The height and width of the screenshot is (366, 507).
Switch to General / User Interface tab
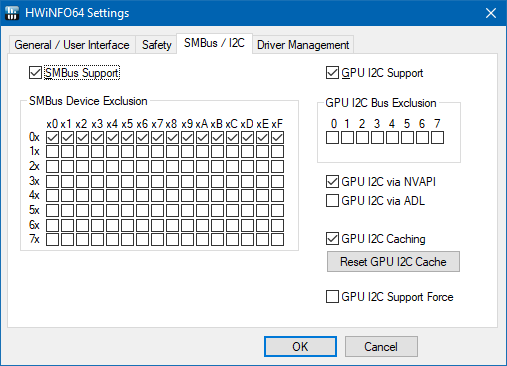72,45
